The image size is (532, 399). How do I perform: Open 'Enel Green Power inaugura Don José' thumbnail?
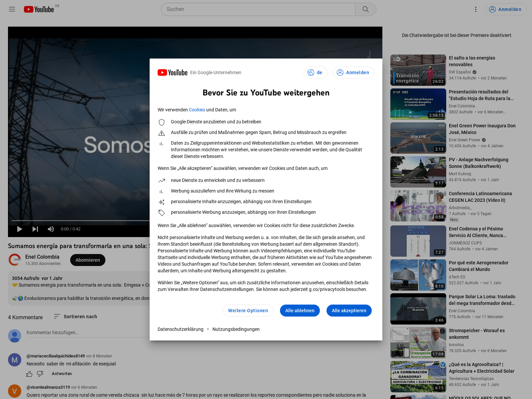[418, 138]
